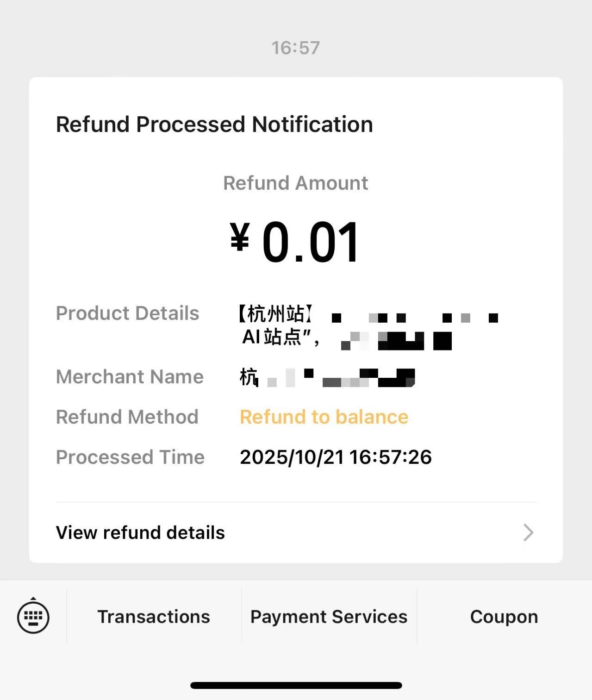
Task: Click the processed time 2025/10/21 16:57:26
Action: [336, 457]
